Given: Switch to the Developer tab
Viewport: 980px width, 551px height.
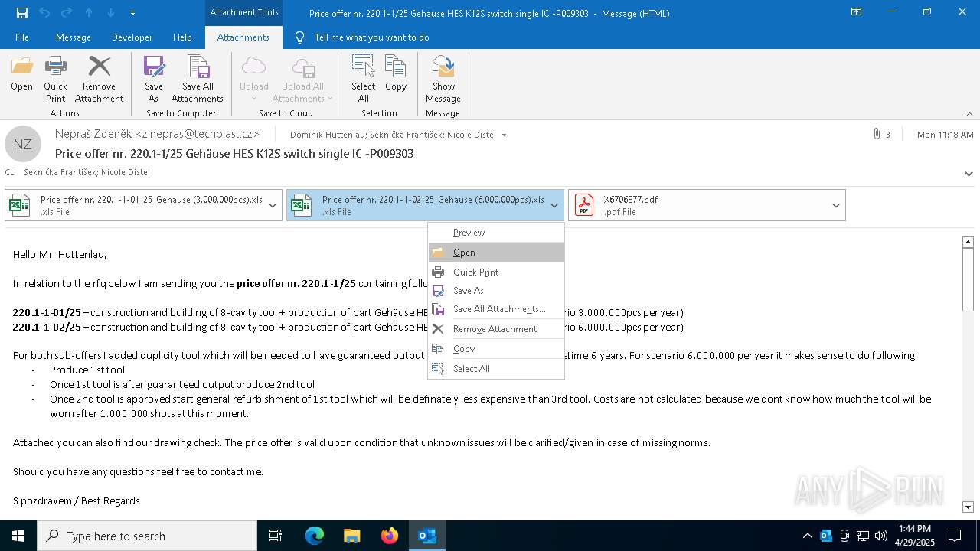Looking at the screenshot, I should point(132,37).
